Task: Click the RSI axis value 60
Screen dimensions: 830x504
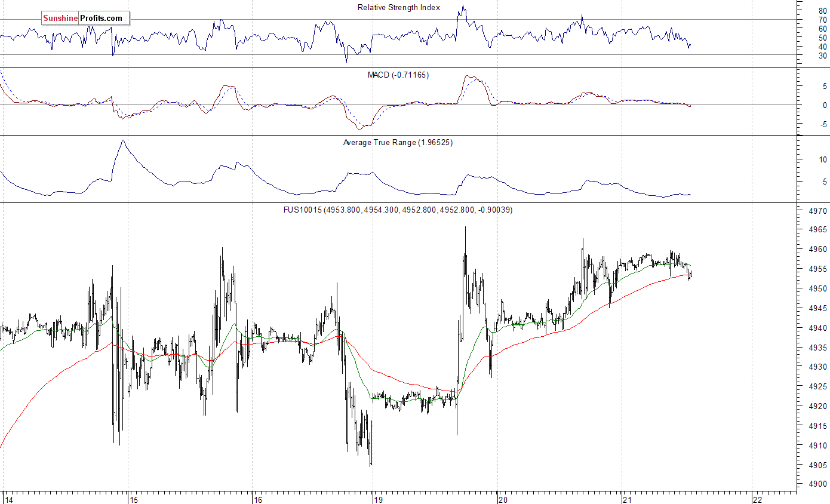Action: click(823, 29)
